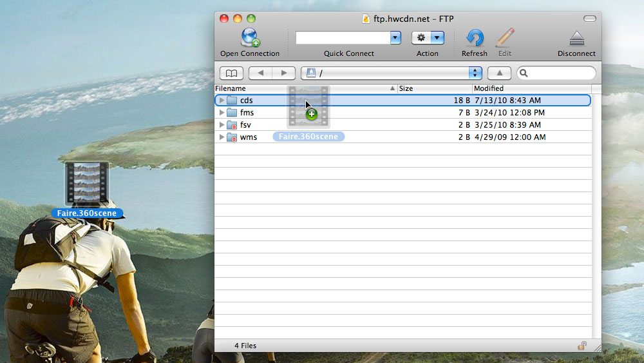This screenshot has height=363, width=644.
Task: Select the fms row name
Action: click(x=247, y=113)
